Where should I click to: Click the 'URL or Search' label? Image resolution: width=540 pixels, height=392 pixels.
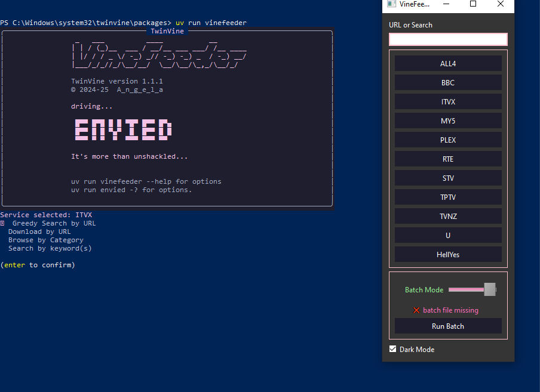[410, 25]
